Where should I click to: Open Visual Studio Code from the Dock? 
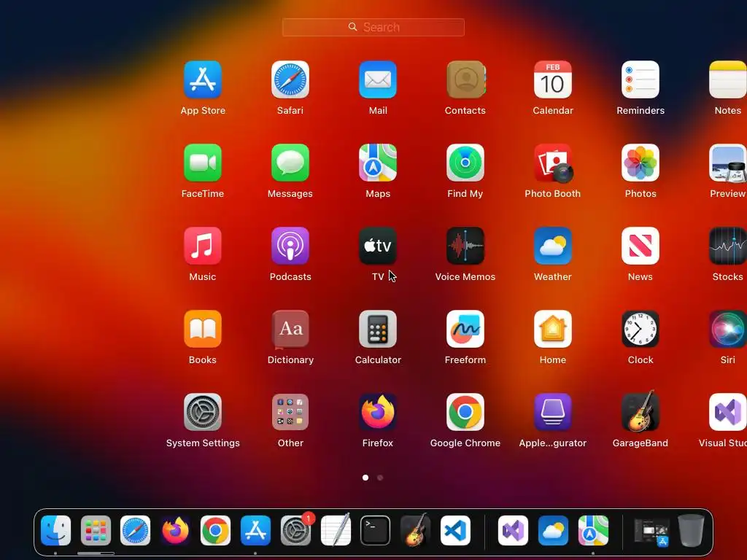(455, 531)
